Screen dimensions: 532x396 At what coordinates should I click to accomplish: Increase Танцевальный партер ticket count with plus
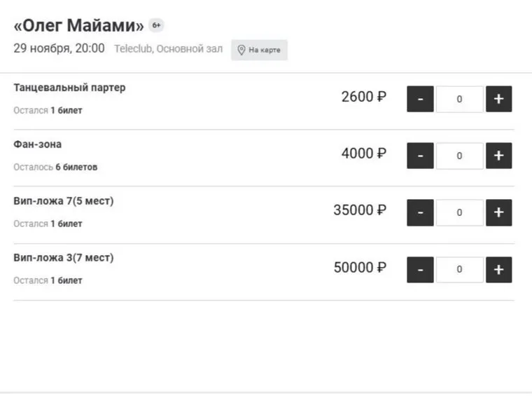(x=498, y=99)
